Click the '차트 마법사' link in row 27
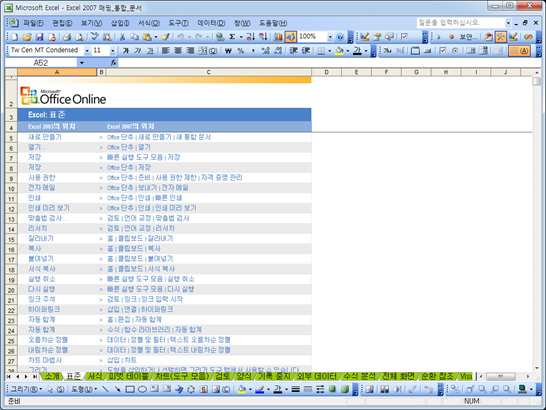Image resolution: width=546 pixels, height=410 pixels. [x=45, y=360]
